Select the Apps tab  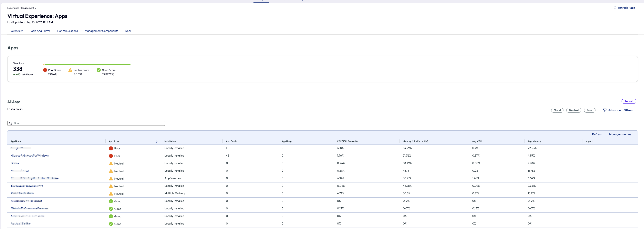pyautogui.click(x=128, y=31)
